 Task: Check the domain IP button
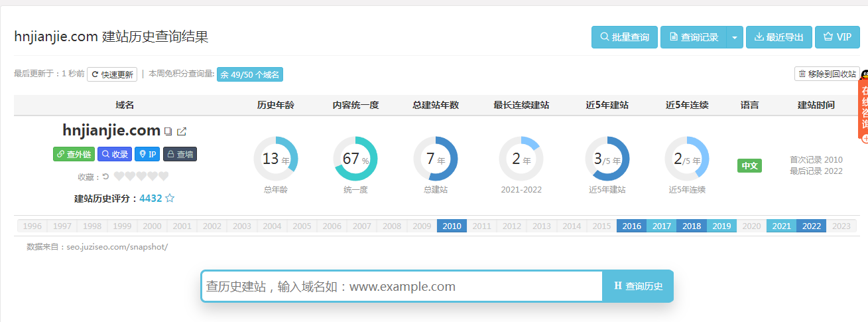147,154
